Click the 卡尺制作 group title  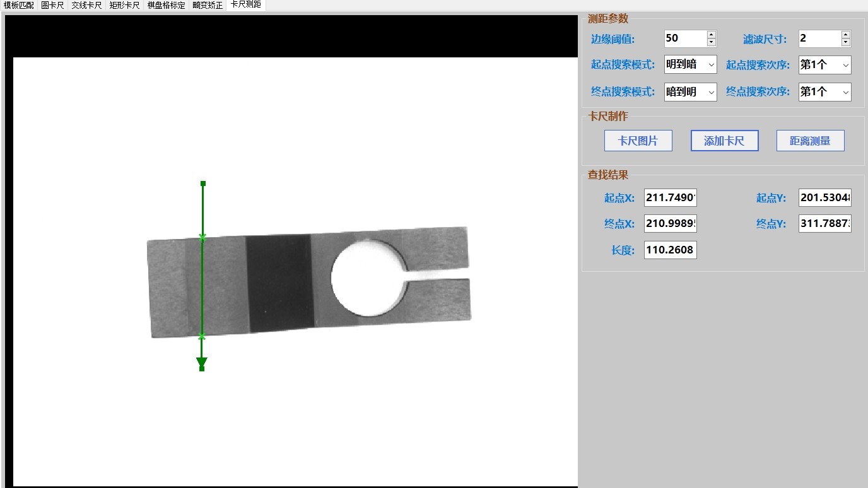608,116
